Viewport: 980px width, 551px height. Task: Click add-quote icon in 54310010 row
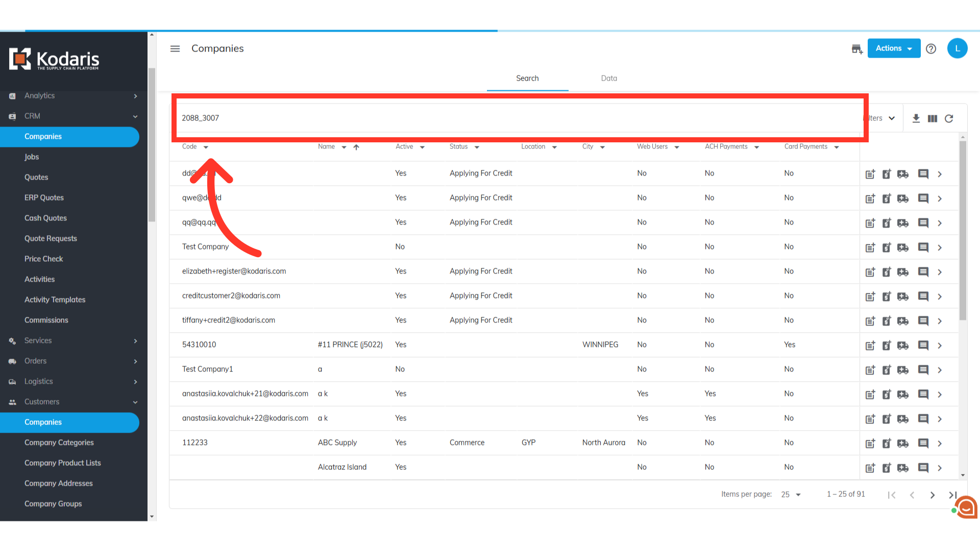(870, 345)
